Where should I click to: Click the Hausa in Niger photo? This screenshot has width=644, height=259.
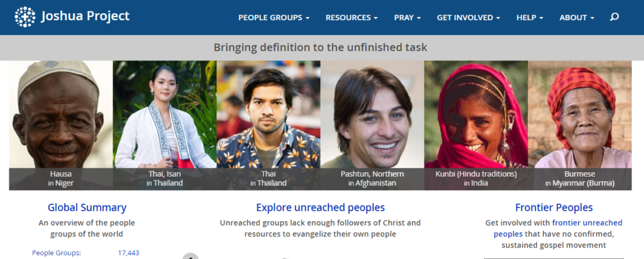click(x=61, y=125)
